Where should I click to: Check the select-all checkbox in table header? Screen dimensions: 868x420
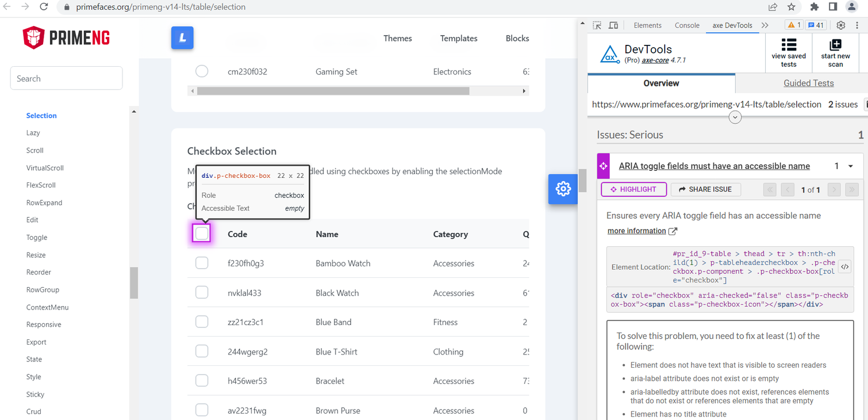[x=202, y=234]
